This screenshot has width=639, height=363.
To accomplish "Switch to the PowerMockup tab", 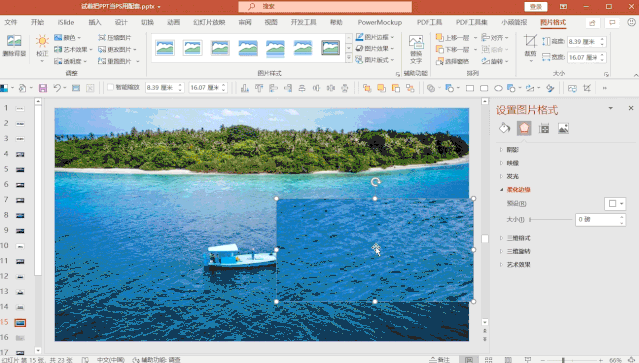I will click(379, 22).
